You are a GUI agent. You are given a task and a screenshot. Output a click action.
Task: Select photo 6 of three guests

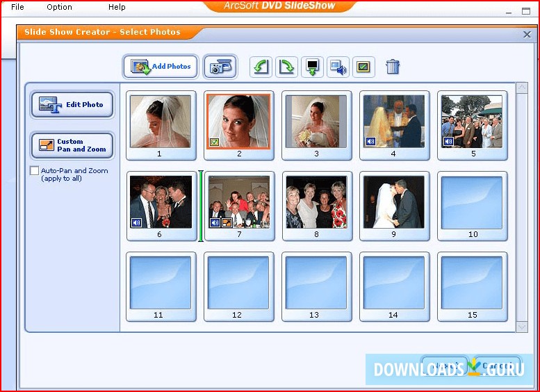click(x=161, y=202)
